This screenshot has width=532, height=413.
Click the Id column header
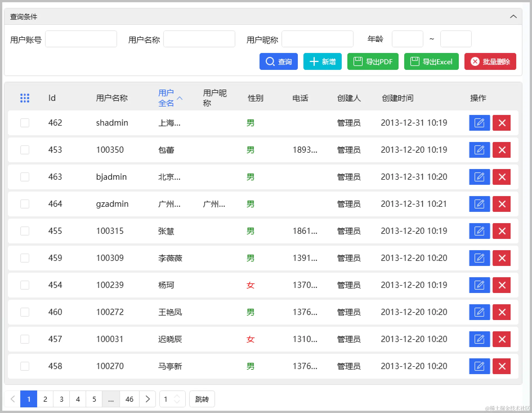(52, 98)
